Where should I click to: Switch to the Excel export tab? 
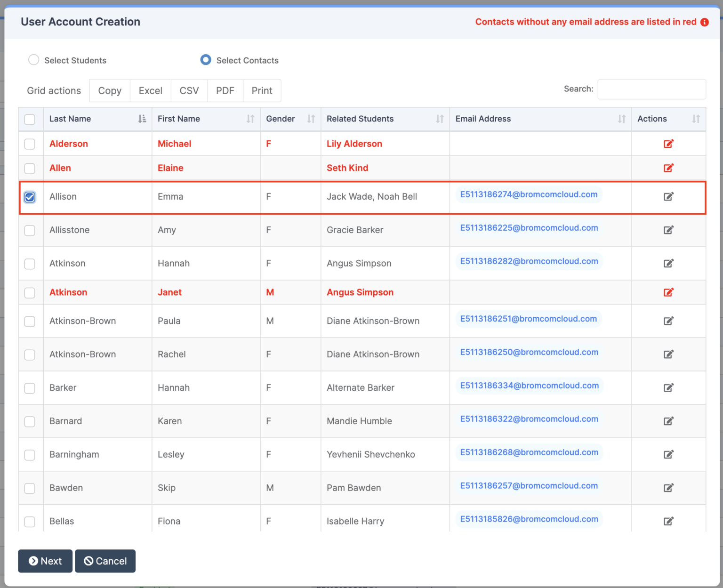click(150, 90)
